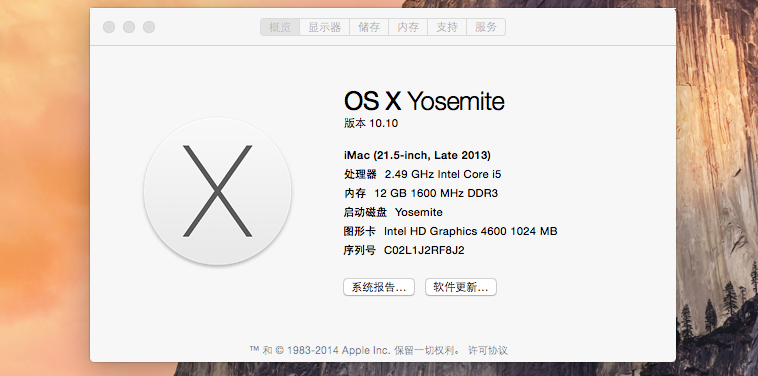This screenshot has width=758, height=376.
Task: Switch to the 概览 tab
Action: coord(280,27)
